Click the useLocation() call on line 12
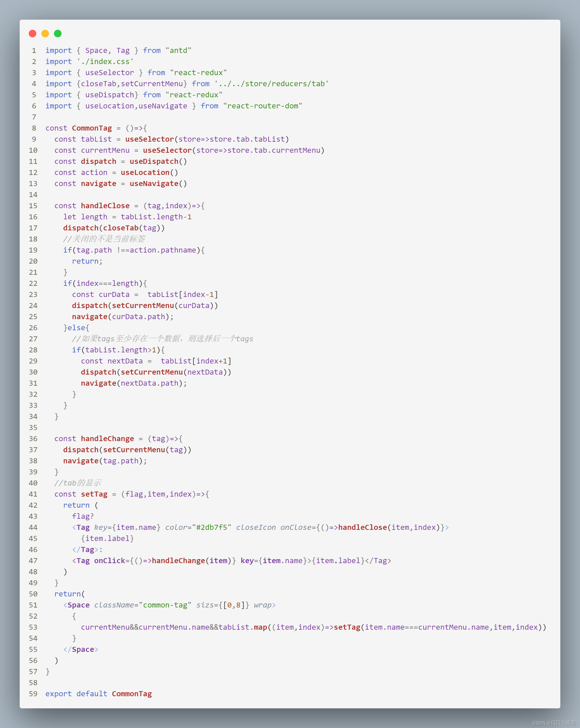 click(x=149, y=172)
